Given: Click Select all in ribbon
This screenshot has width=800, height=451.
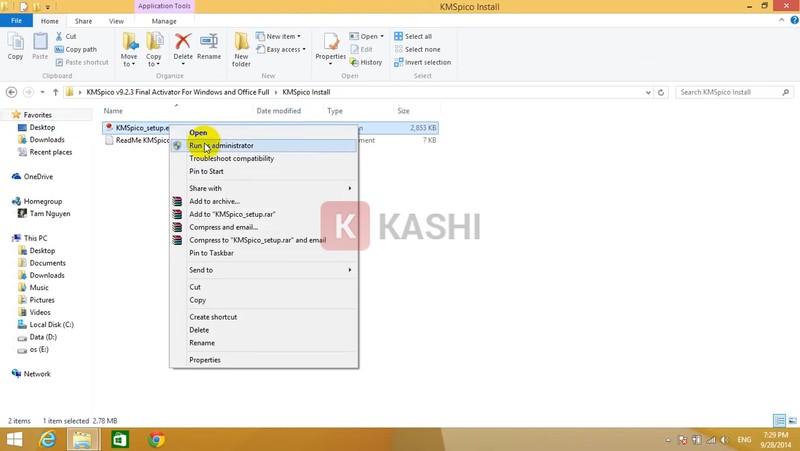Looking at the screenshot, I should click(x=413, y=36).
